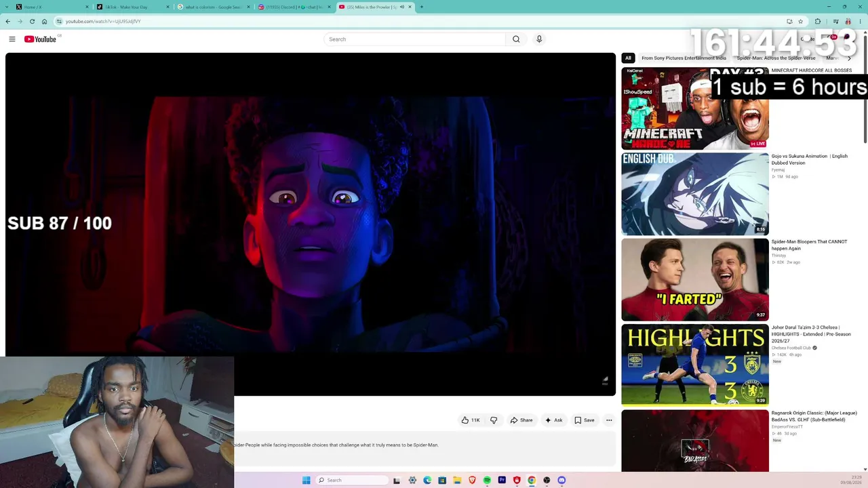The height and width of the screenshot is (488, 868).
Task: Open the Minecraft Hardcore live stream thumbnail
Action: pyautogui.click(x=695, y=108)
